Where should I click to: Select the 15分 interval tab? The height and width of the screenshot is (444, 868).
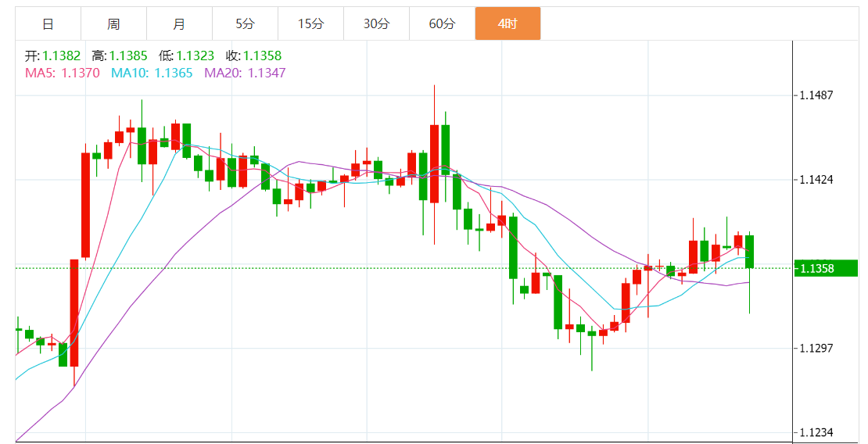pos(310,23)
